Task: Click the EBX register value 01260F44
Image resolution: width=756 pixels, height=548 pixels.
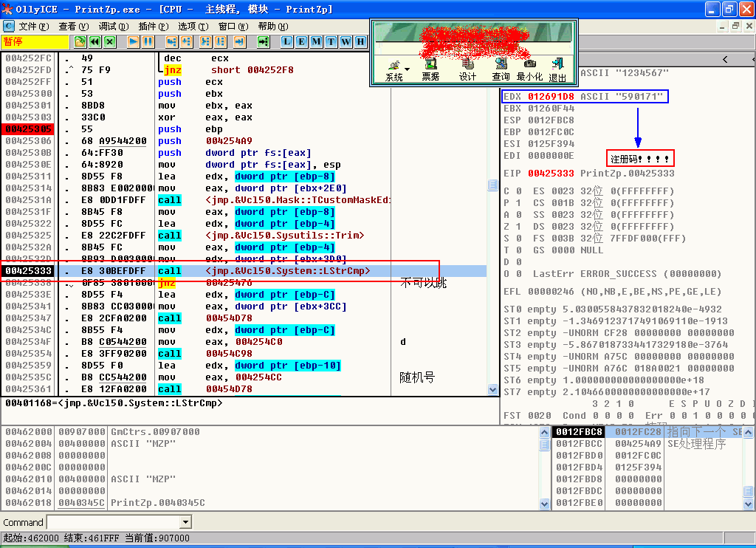Action: tap(551, 108)
